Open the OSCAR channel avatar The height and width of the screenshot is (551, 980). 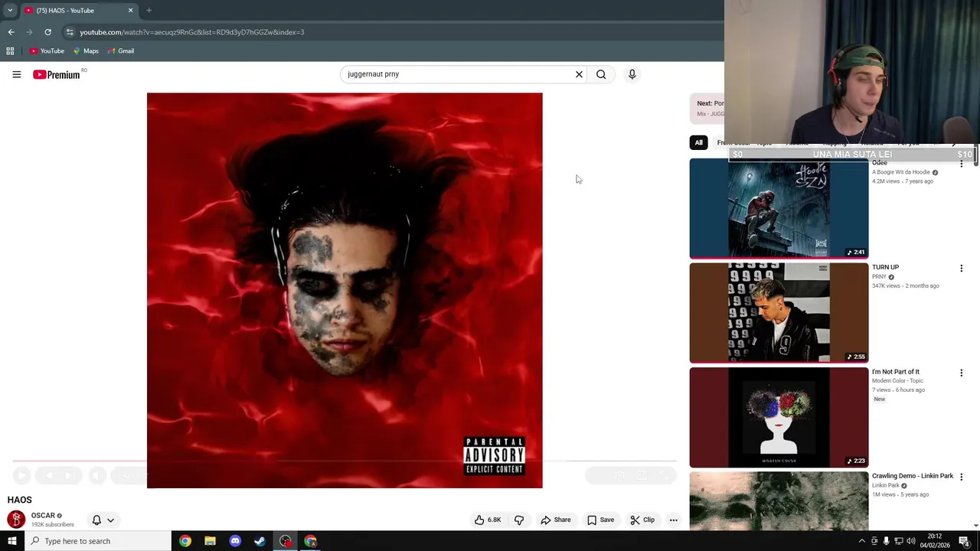[x=16, y=520]
